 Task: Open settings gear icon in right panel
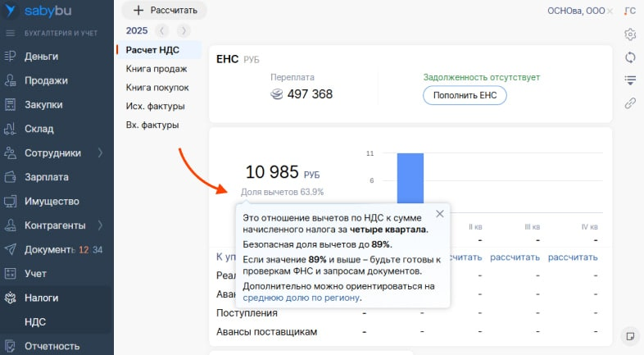pyautogui.click(x=630, y=34)
